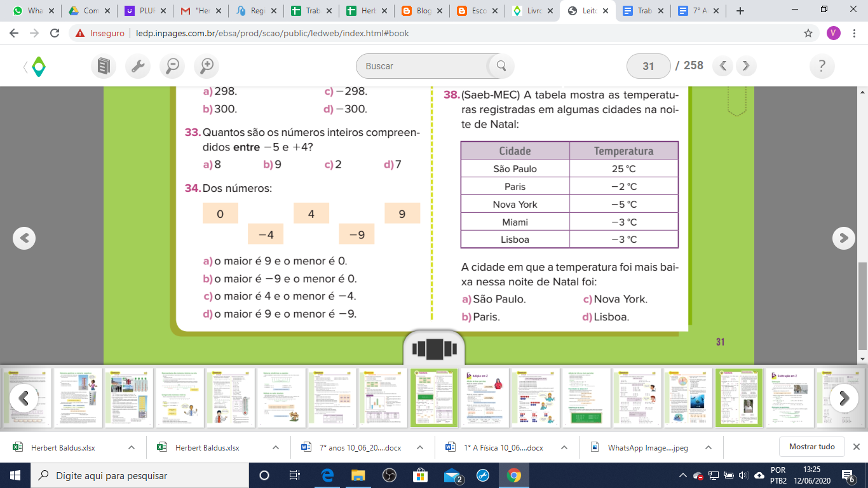Screen dimensions: 868x488
Task: Go to next page with toolbar arrow
Action: click(746, 65)
